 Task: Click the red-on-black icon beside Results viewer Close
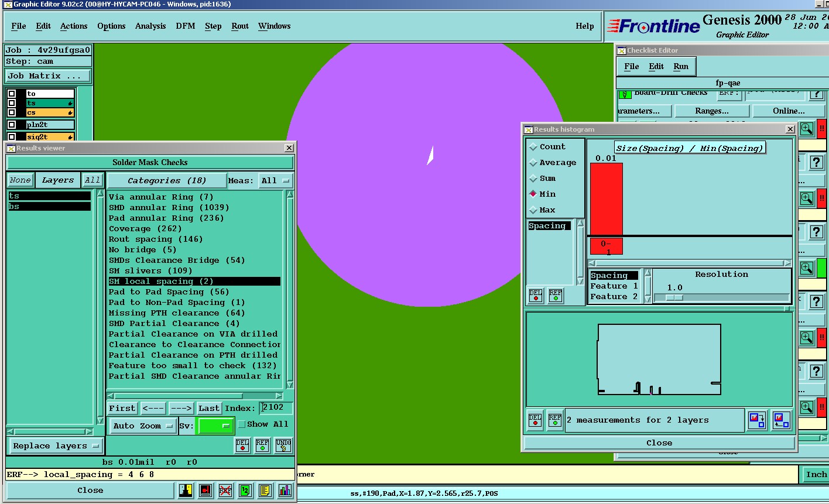pyautogui.click(x=205, y=491)
